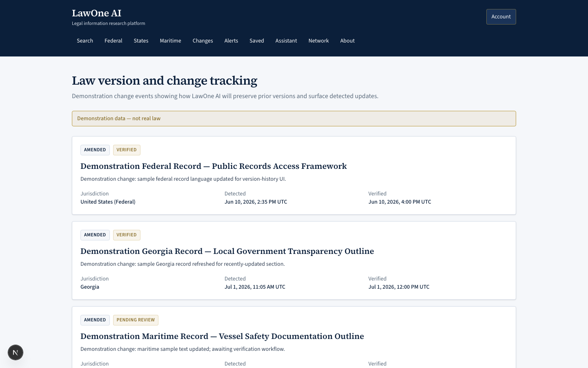
Task: Open Demonstration Georgia Record Local Government Transparency Outline
Action: click(x=227, y=251)
